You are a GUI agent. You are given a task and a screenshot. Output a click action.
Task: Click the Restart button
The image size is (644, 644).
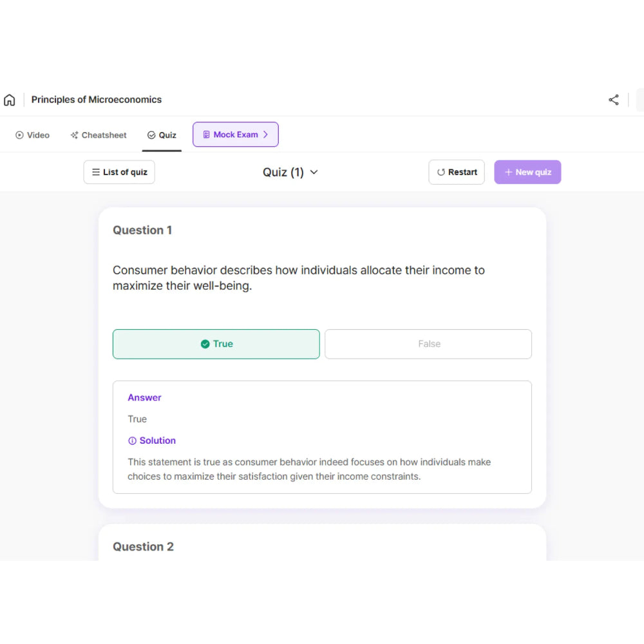point(457,172)
